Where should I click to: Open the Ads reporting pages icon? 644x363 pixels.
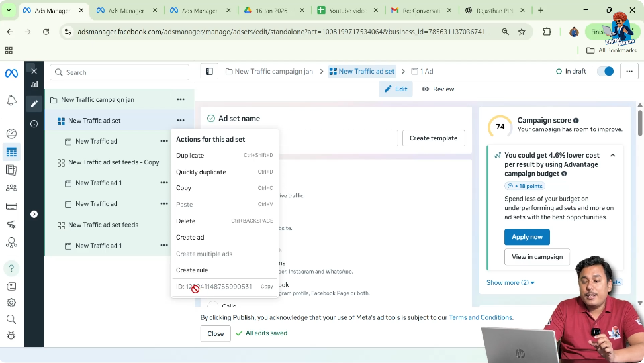pos(11,170)
